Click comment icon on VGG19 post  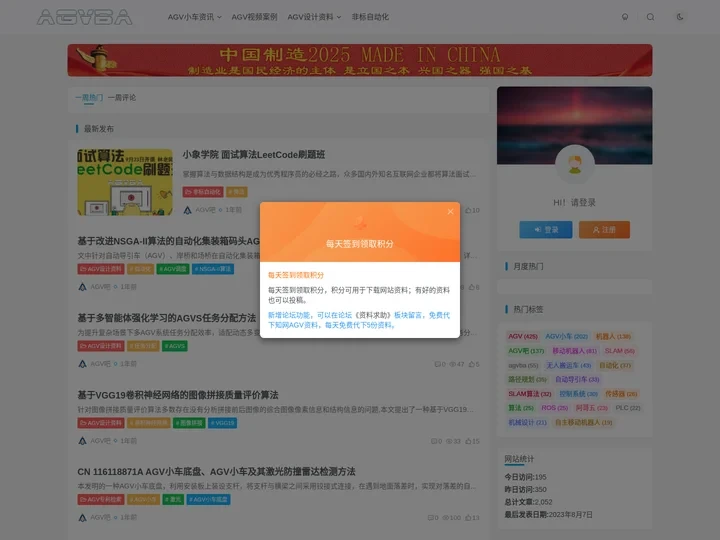434,441
